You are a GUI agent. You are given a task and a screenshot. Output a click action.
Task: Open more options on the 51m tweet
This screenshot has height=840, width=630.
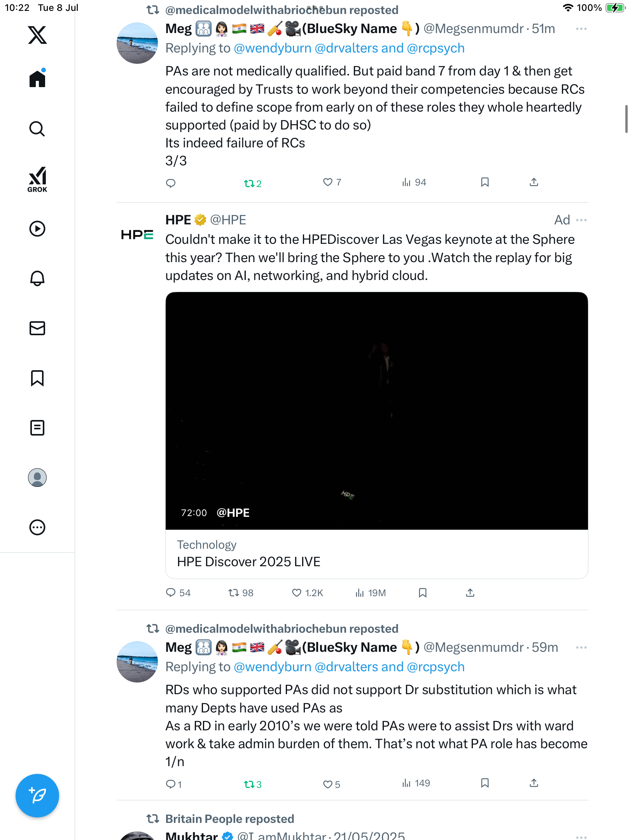(581, 29)
